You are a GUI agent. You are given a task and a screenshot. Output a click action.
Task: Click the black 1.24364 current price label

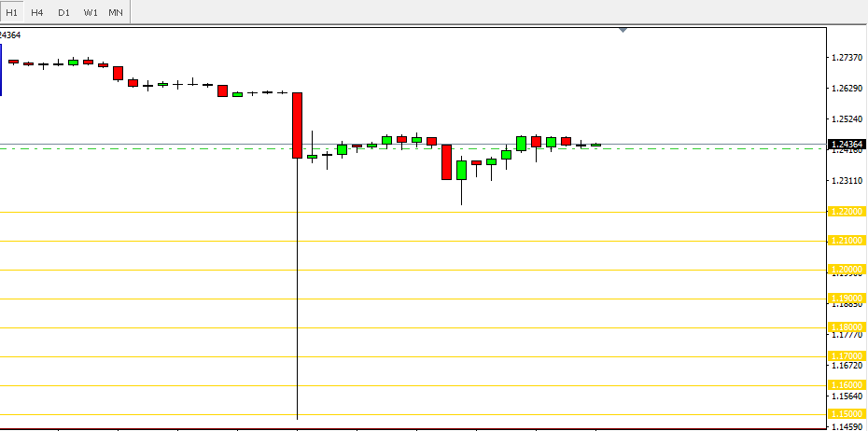click(847, 145)
